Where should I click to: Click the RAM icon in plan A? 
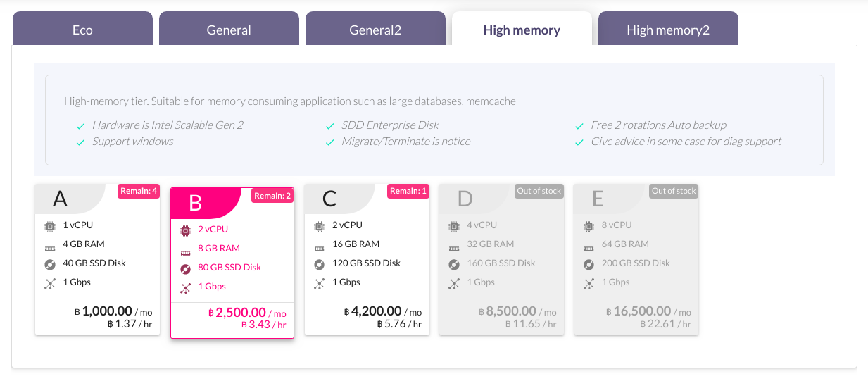tap(49, 244)
